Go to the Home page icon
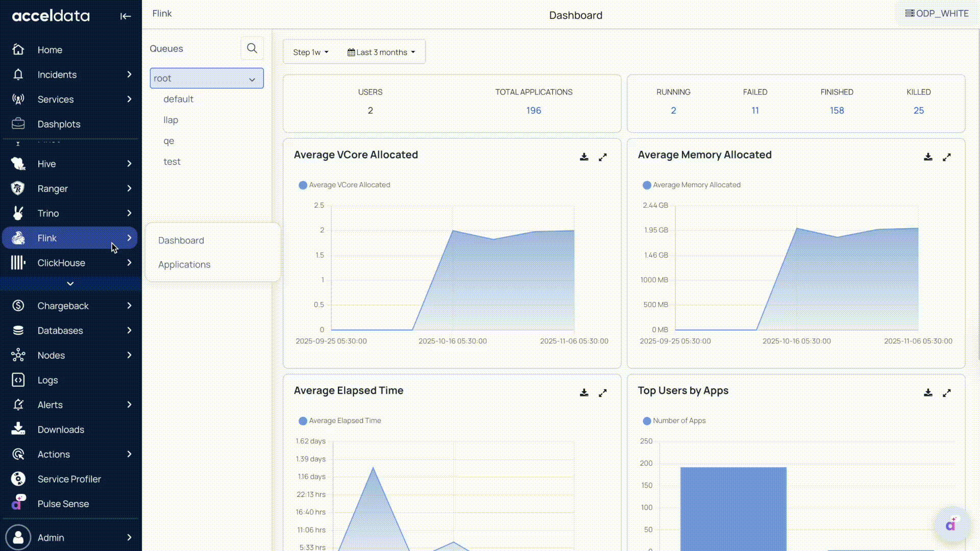The image size is (980, 551). point(18,49)
